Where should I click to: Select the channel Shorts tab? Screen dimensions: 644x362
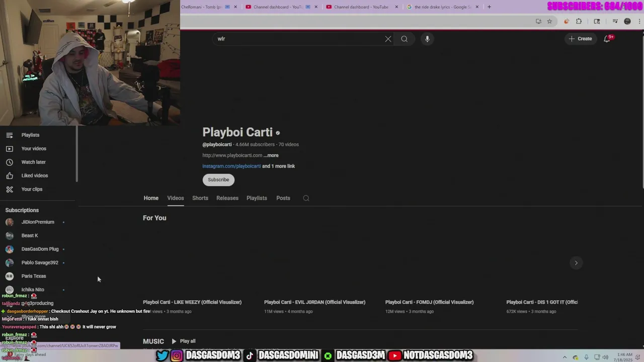[200, 198]
